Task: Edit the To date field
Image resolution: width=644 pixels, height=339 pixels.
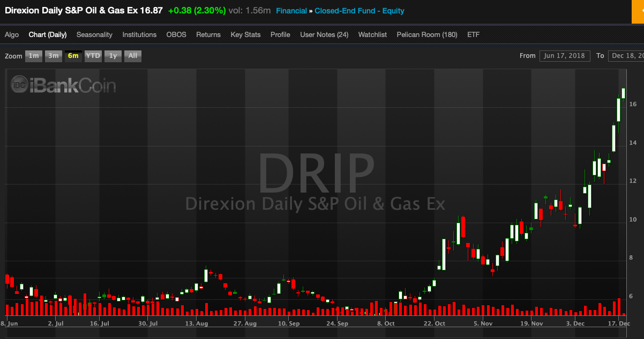Action: point(626,56)
